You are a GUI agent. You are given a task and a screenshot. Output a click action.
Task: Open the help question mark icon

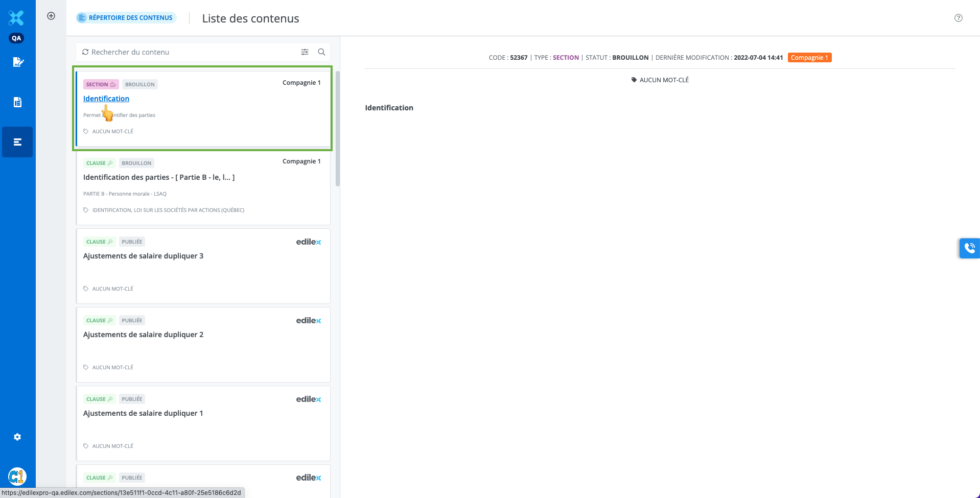click(958, 18)
